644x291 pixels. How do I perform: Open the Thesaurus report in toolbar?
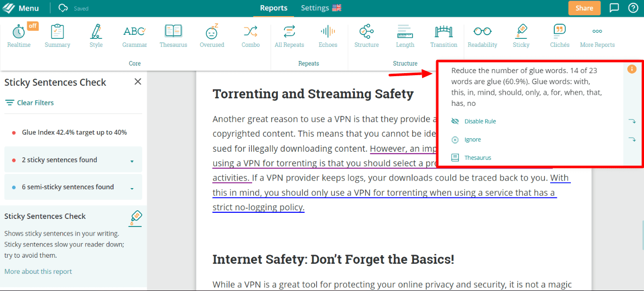tap(173, 36)
